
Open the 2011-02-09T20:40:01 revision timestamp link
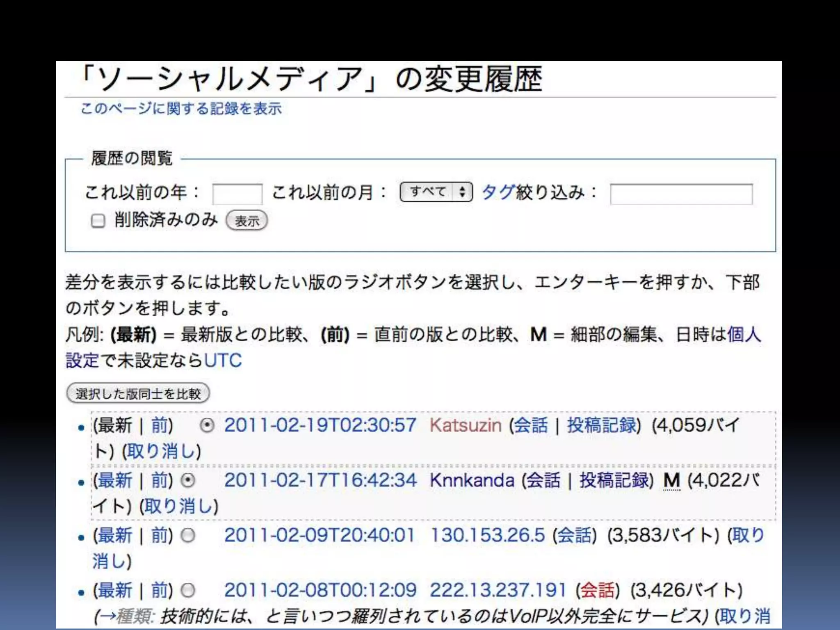(x=320, y=535)
